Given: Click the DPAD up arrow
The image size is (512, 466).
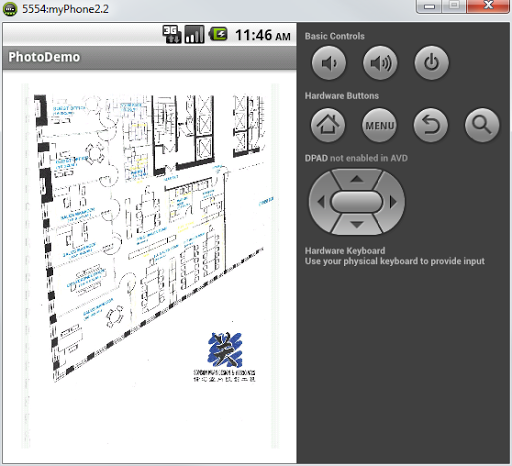Looking at the screenshot, I should click(357, 179).
